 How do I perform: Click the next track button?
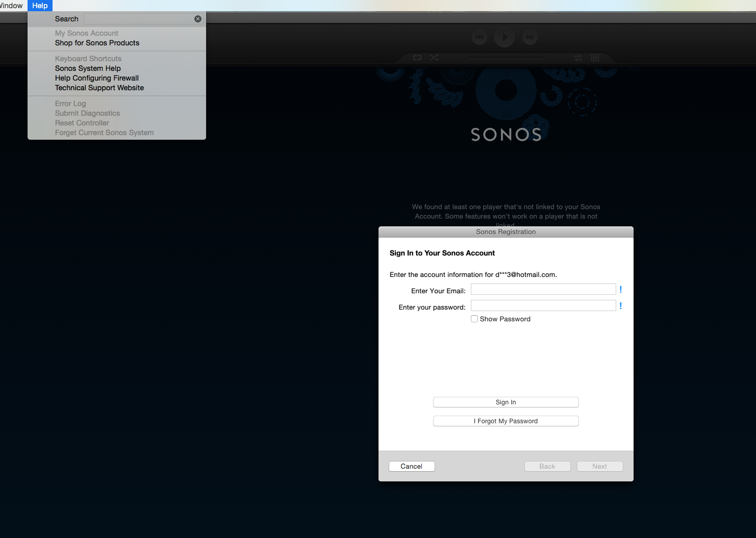[530, 37]
